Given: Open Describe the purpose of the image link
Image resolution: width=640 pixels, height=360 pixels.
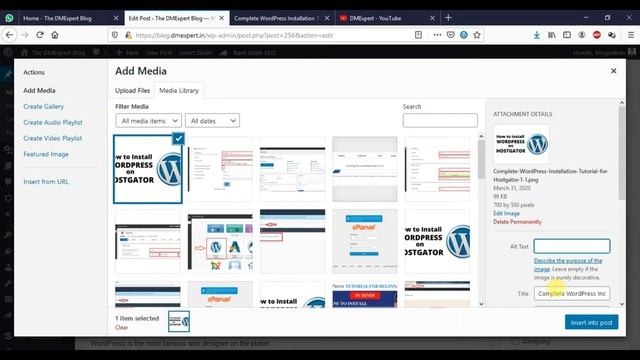Looking at the screenshot, I should tap(568, 264).
